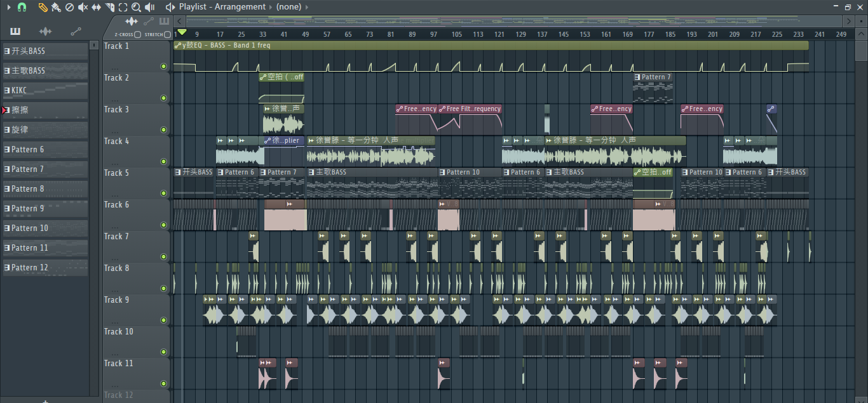Enable the Z-CROSS checkbox
The width and height of the screenshot is (868, 403).
[x=138, y=34]
